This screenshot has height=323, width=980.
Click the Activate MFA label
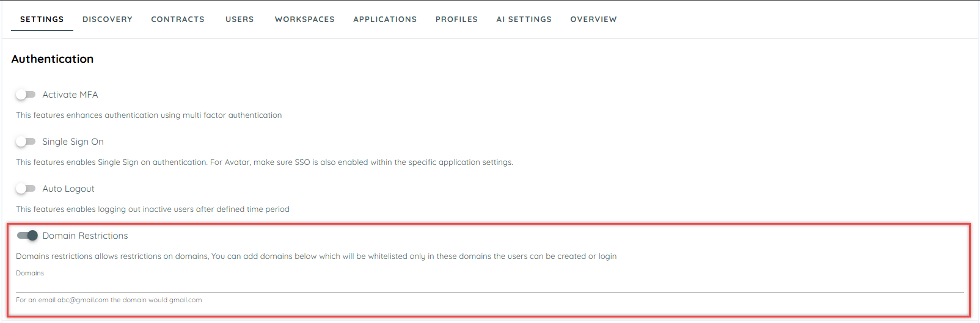tap(70, 95)
